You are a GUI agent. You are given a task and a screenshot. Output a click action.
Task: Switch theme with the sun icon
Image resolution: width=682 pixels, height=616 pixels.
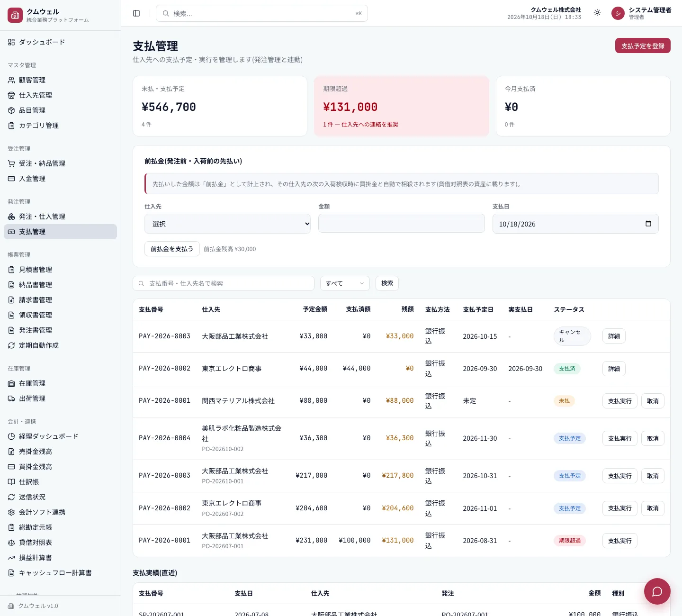(597, 13)
